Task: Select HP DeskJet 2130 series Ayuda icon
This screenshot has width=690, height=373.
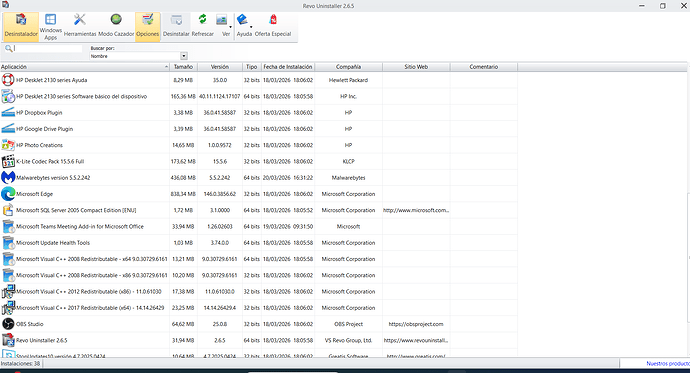Action: [x=8, y=80]
